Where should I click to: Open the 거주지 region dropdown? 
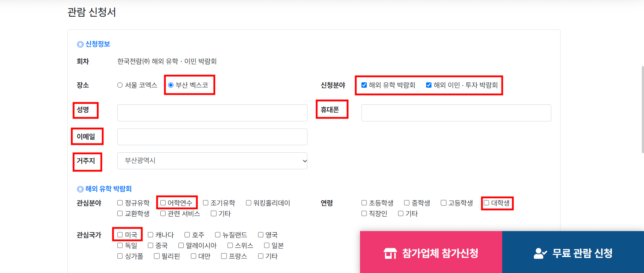(x=212, y=160)
